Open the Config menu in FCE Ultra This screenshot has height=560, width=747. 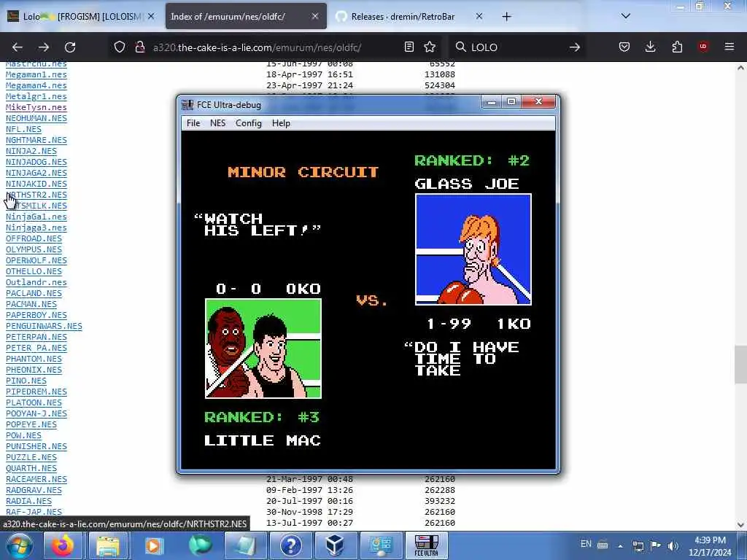pos(248,123)
